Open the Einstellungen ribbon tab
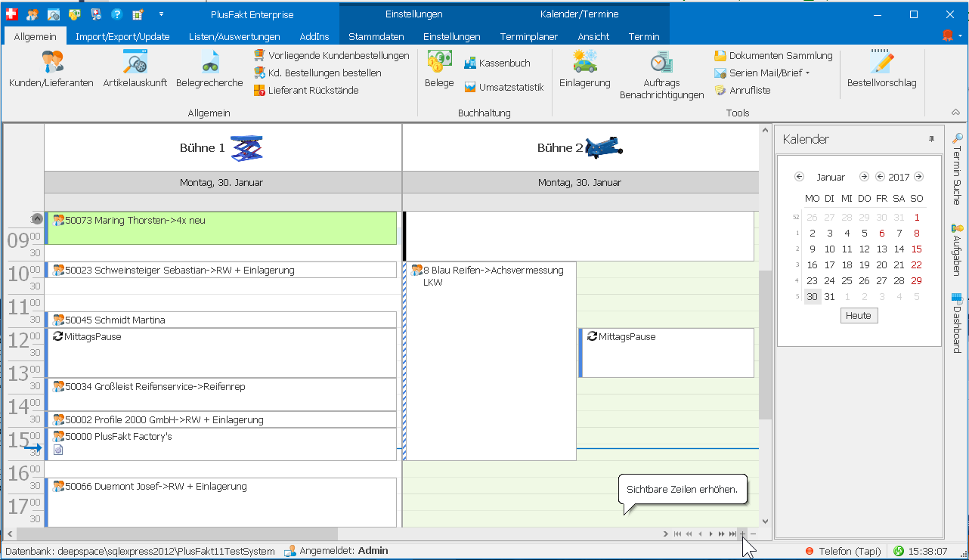The height and width of the screenshot is (560, 969). (x=452, y=36)
